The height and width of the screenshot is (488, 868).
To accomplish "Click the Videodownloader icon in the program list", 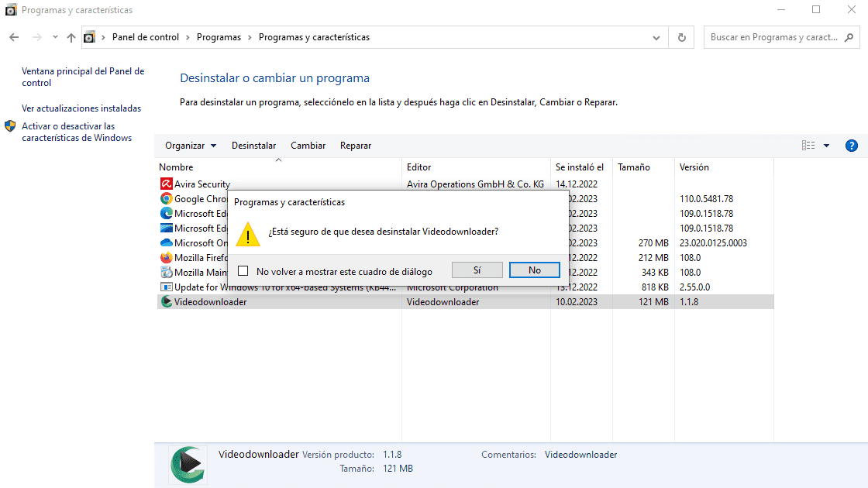I will tap(167, 301).
